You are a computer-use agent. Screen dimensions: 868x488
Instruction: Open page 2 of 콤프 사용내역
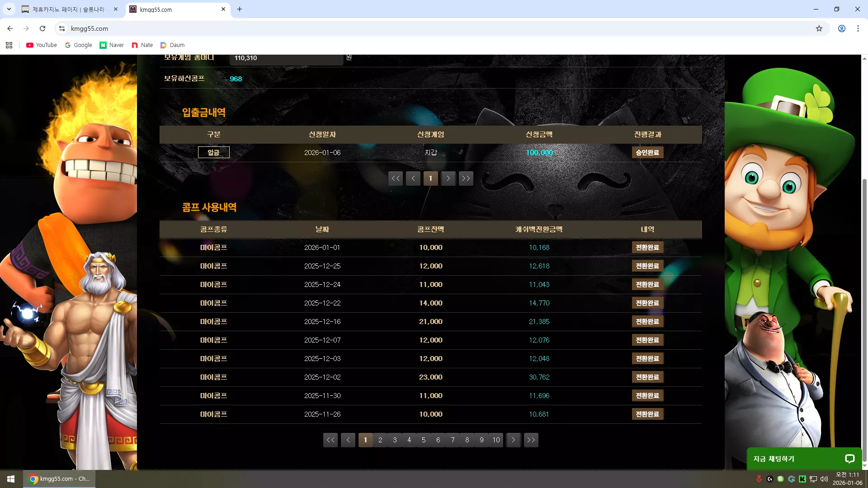click(380, 440)
